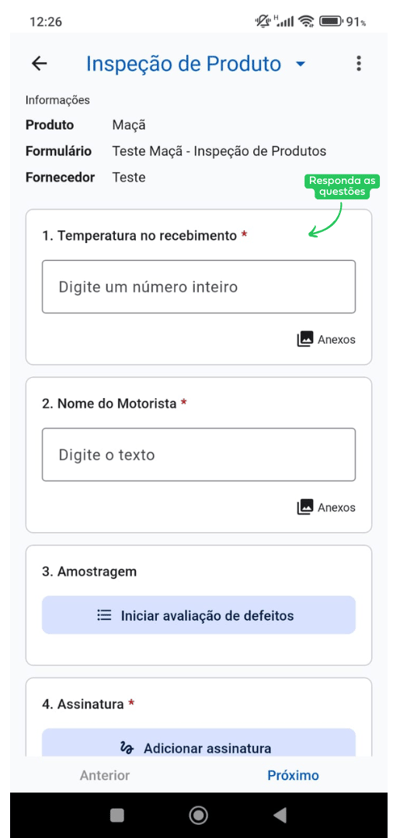400x838 pixels.
Task: Start Iniciar avaliação de defeitos
Action: coord(198,615)
